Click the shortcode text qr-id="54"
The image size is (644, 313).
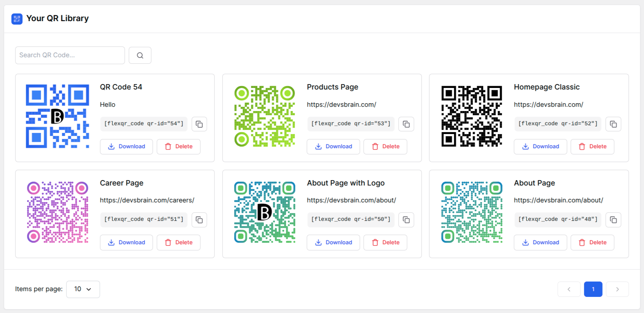[144, 124]
